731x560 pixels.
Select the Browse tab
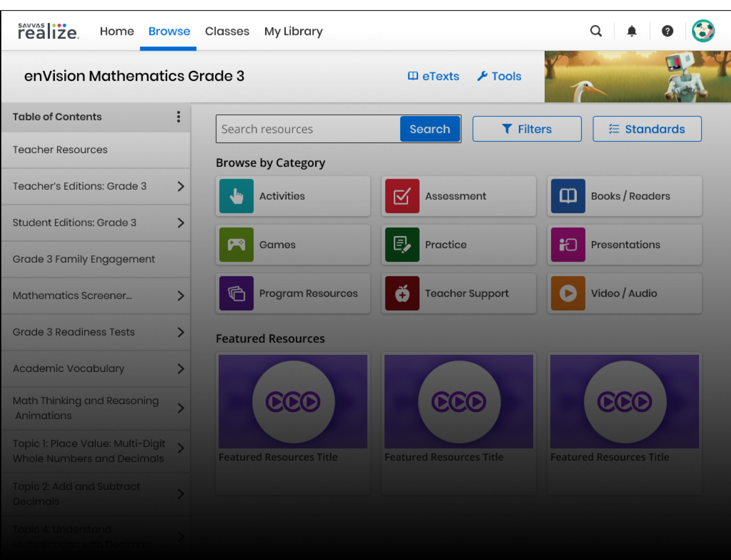pyautogui.click(x=169, y=31)
